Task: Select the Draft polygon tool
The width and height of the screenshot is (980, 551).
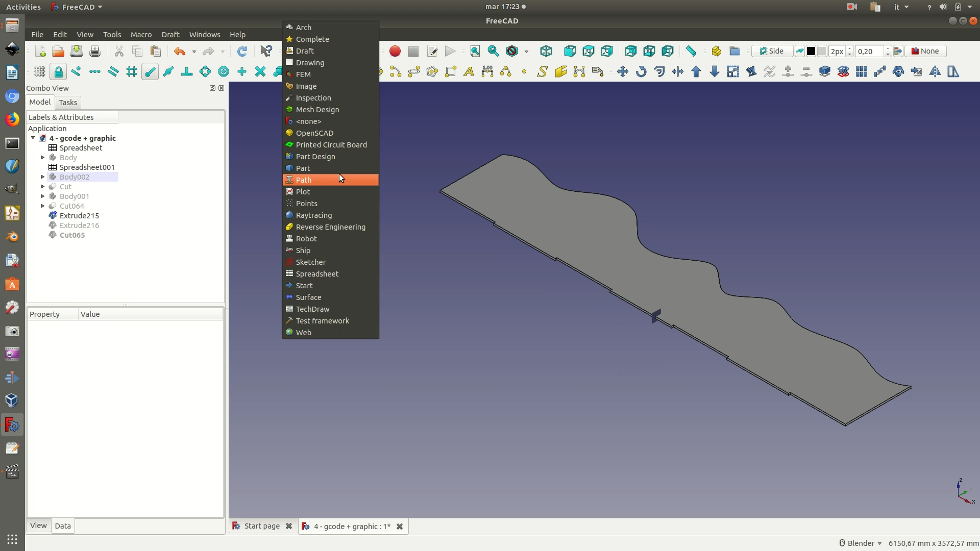Action: coord(432,71)
